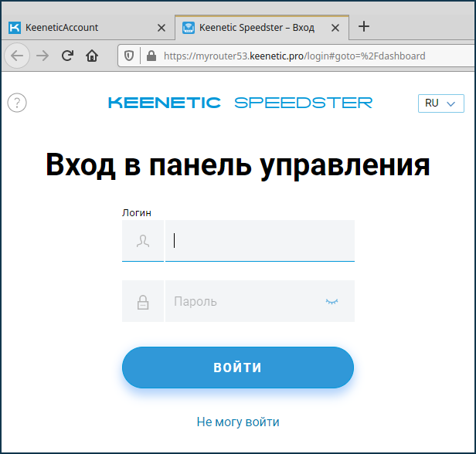Click the Логин field label
476x454 pixels.
(x=137, y=213)
